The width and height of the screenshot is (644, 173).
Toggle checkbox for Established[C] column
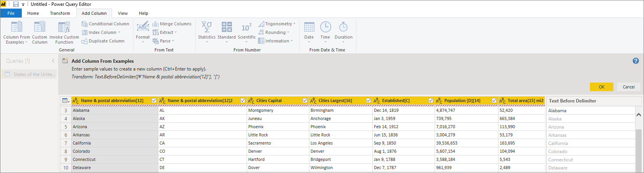[431, 101]
